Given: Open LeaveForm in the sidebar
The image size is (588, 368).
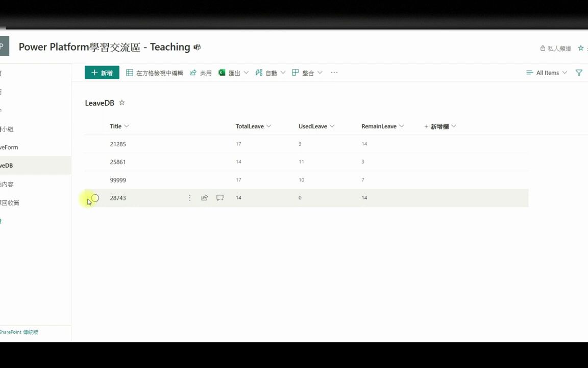Looking at the screenshot, I should (9, 147).
